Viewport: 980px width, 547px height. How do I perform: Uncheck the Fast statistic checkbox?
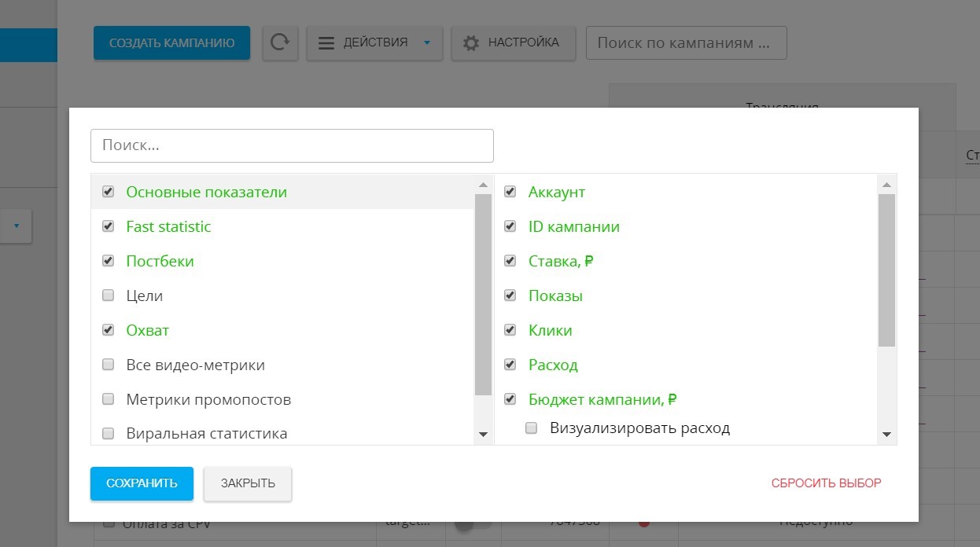pyautogui.click(x=109, y=226)
